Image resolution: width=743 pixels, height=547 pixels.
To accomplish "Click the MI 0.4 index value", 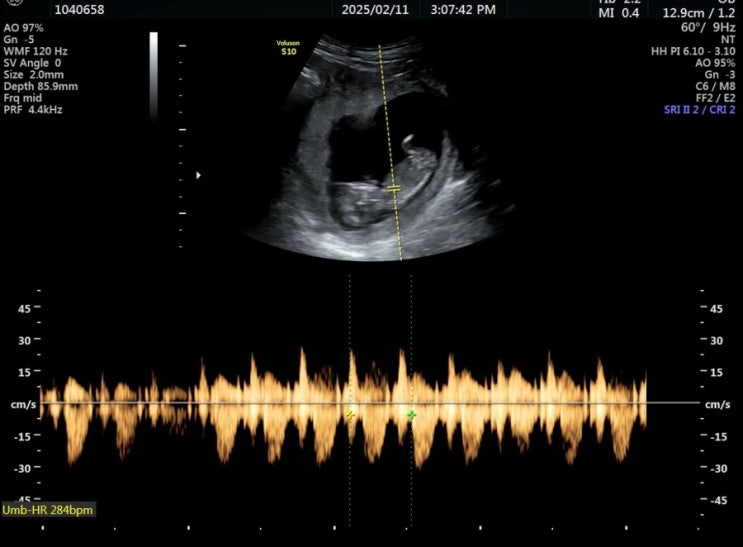I will click(619, 13).
